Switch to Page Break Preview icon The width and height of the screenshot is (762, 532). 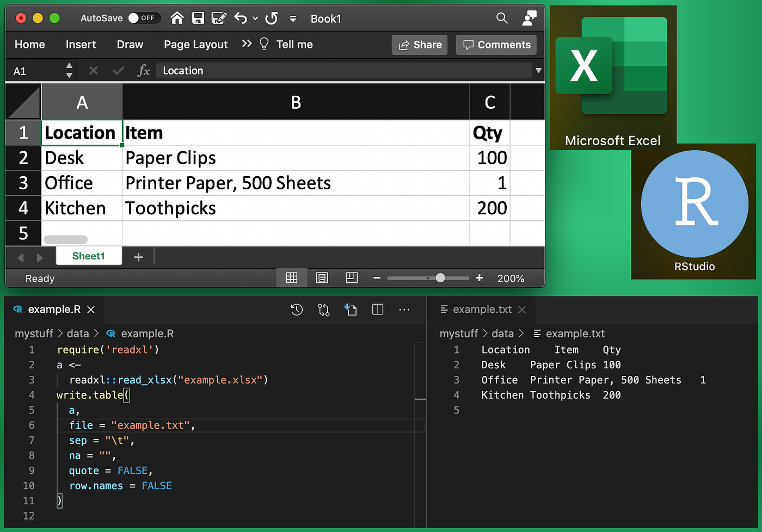click(x=352, y=278)
